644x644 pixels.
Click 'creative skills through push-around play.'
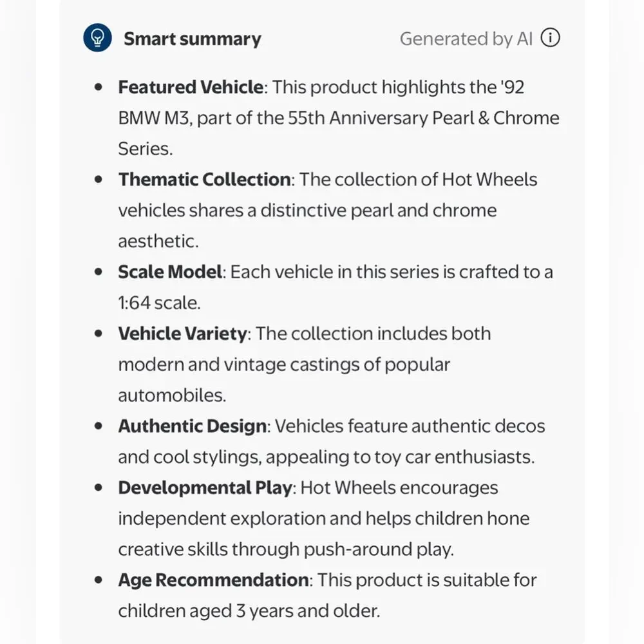click(x=286, y=549)
